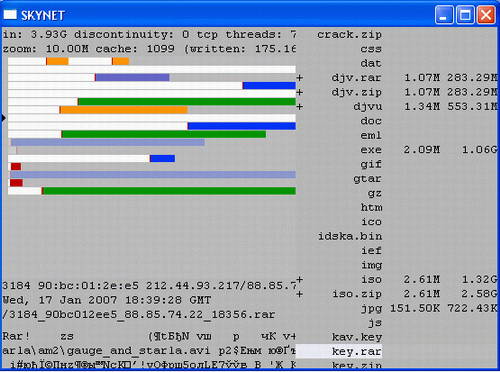Image resolution: width=500 pixels, height=372 pixels.
Task: Expand the plus marker beside djvu
Action: click(x=300, y=107)
